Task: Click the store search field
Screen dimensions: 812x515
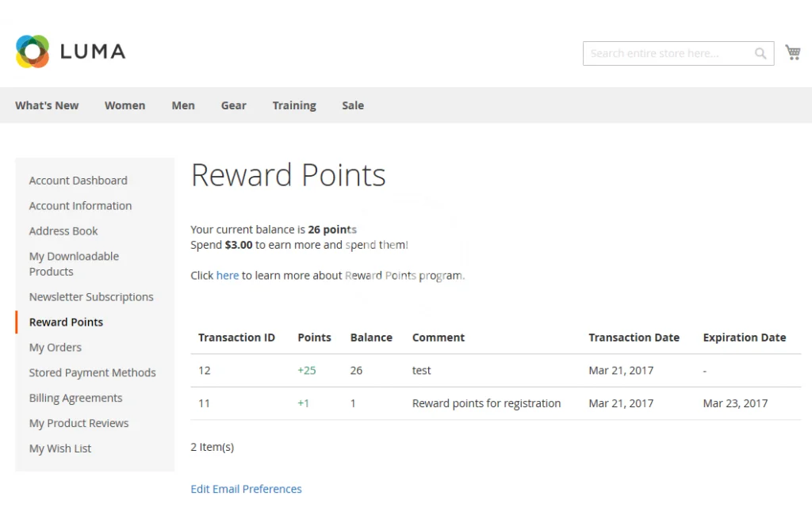Action: (x=666, y=54)
